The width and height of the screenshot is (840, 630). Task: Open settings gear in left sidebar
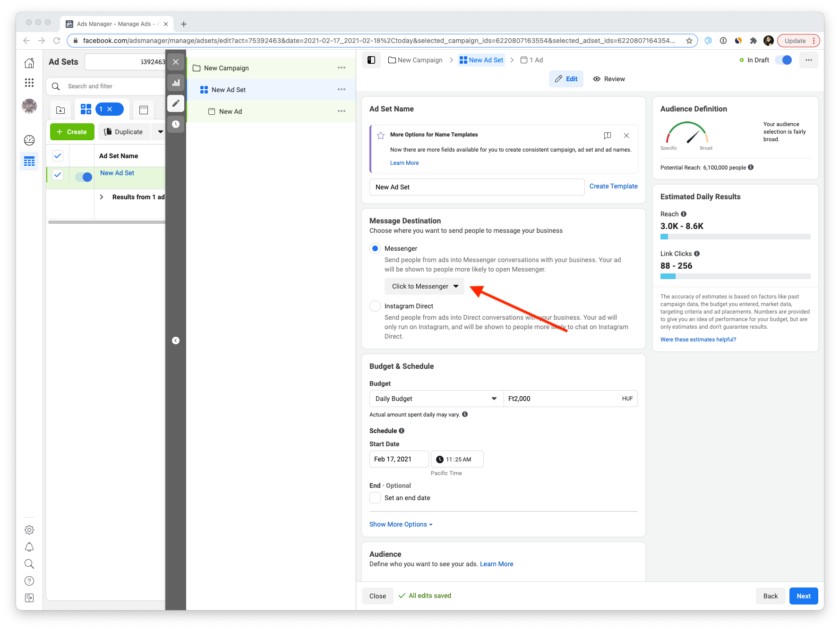(x=29, y=530)
